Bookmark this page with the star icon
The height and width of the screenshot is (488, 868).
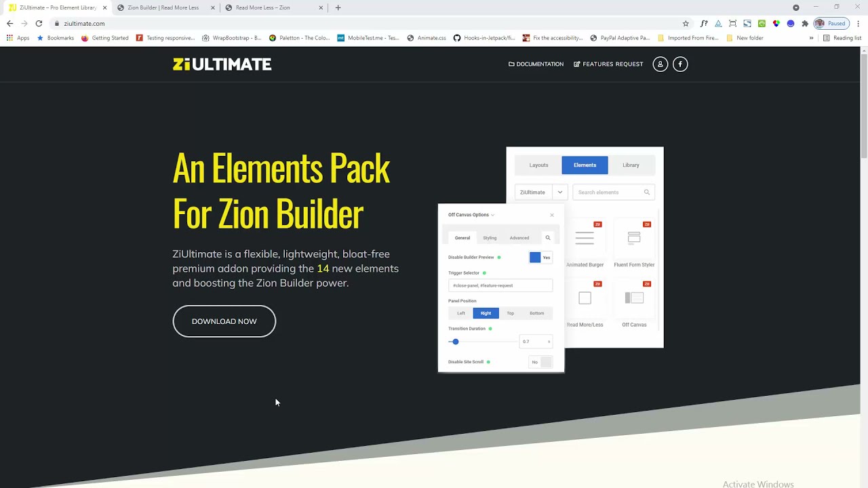pyautogui.click(x=686, y=23)
